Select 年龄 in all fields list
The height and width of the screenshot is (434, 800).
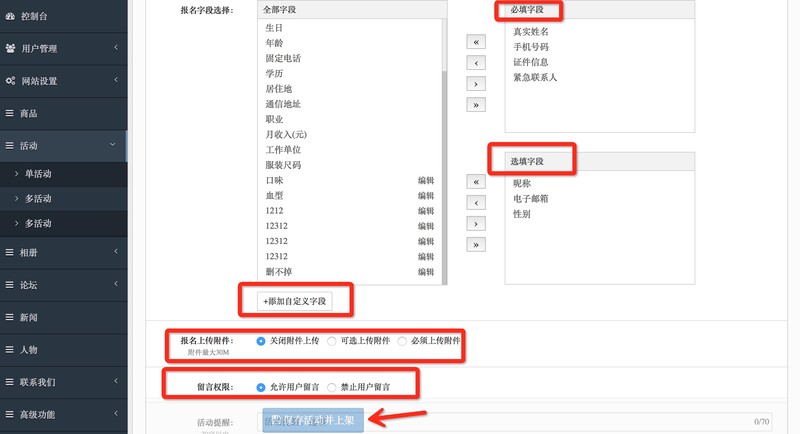pos(274,43)
